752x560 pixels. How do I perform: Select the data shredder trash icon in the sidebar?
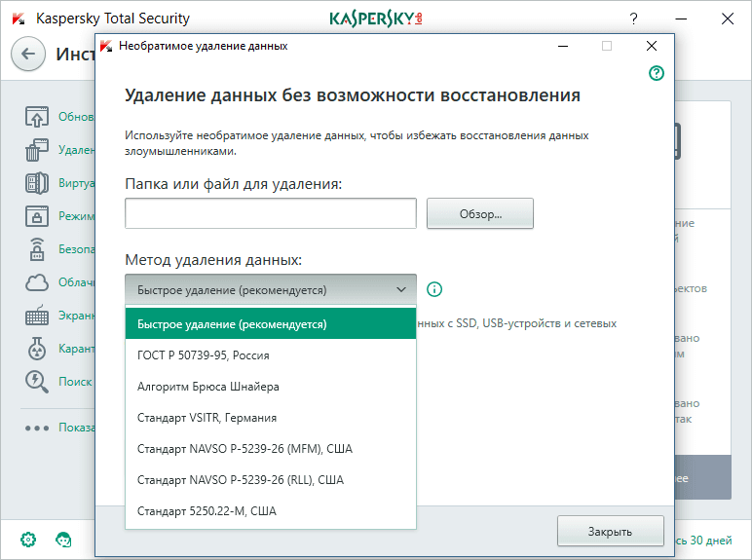(x=37, y=150)
